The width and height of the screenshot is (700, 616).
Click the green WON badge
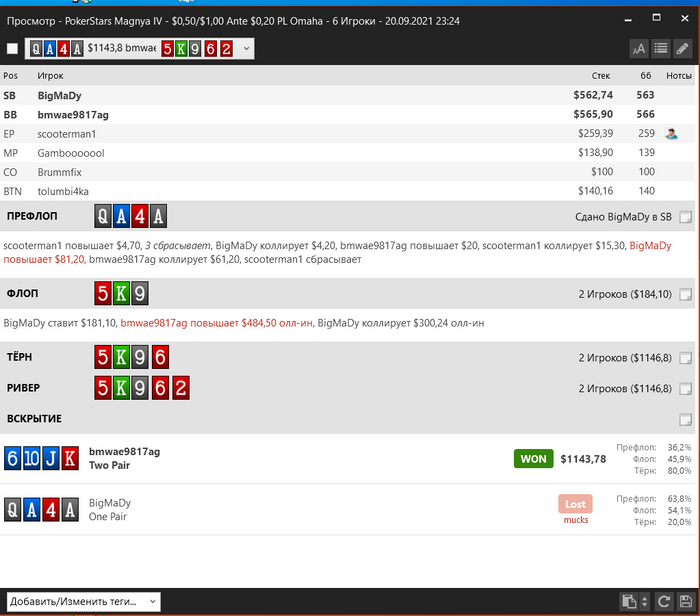(x=533, y=459)
